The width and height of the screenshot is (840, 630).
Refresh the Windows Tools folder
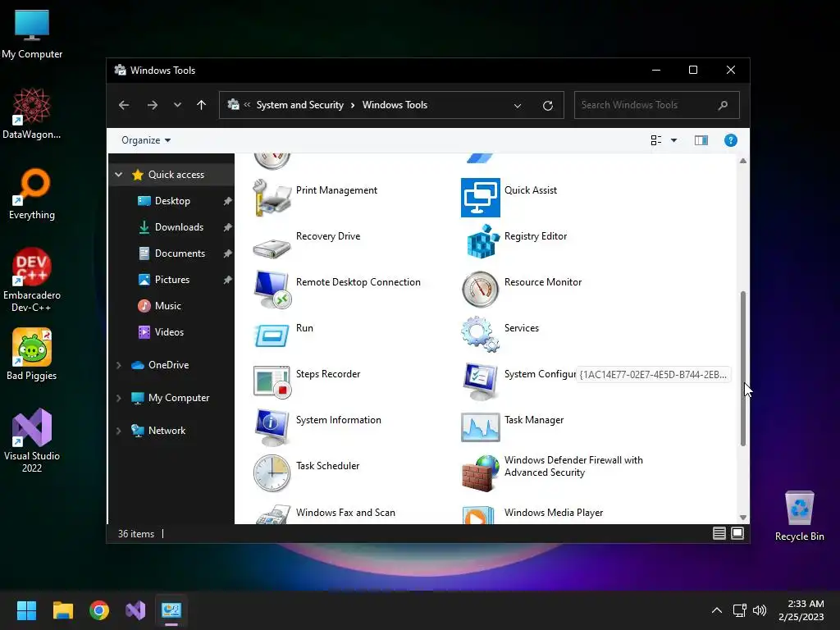tap(547, 106)
